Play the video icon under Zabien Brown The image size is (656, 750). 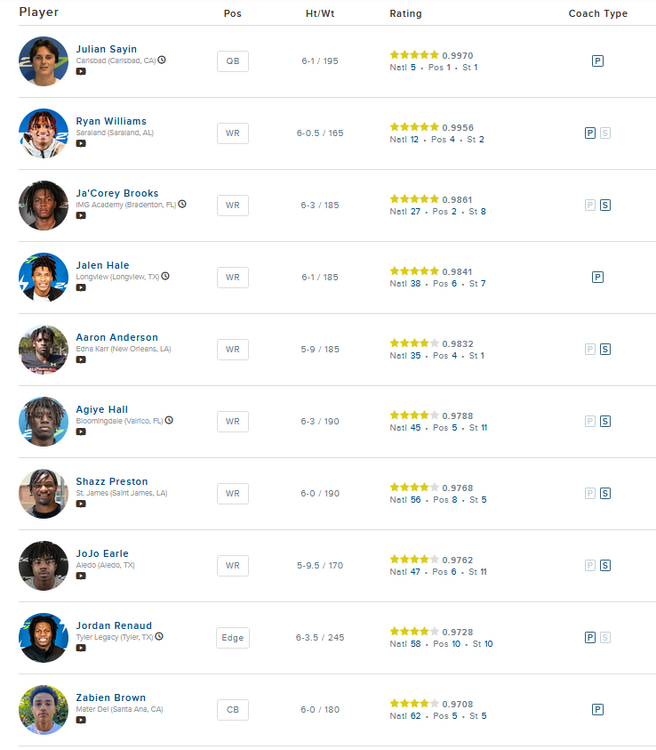(81, 719)
